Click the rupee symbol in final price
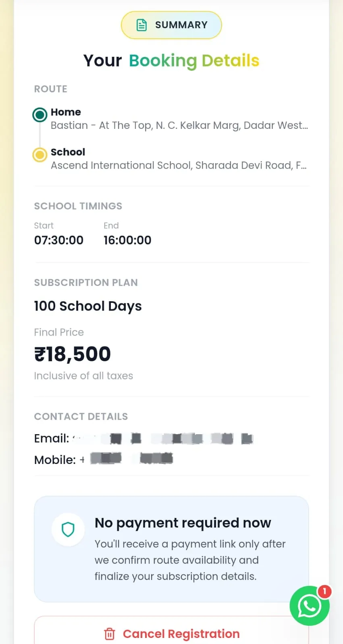Image resolution: width=343 pixels, height=644 pixels. (x=39, y=354)
